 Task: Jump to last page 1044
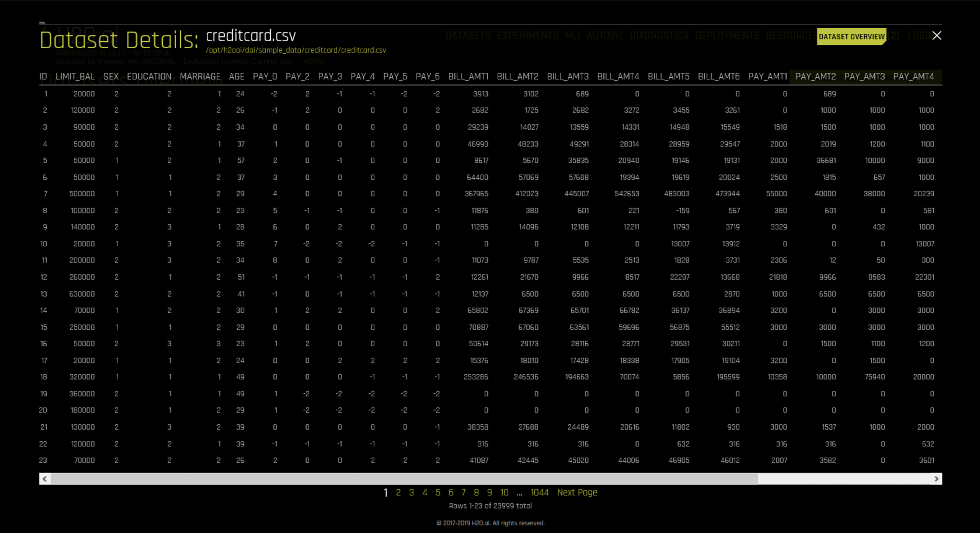tap(539, 492)
